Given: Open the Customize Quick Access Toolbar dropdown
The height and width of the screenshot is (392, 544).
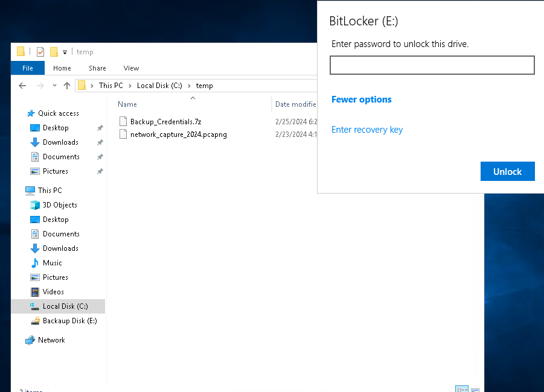Looking at the screenshot, I should tap(65, 52).
